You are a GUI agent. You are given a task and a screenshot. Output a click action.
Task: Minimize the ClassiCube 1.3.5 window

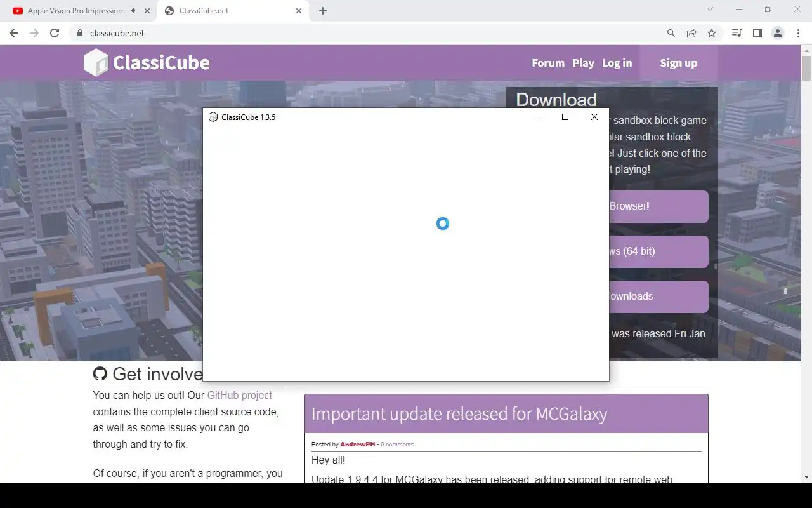click(537, 117)
